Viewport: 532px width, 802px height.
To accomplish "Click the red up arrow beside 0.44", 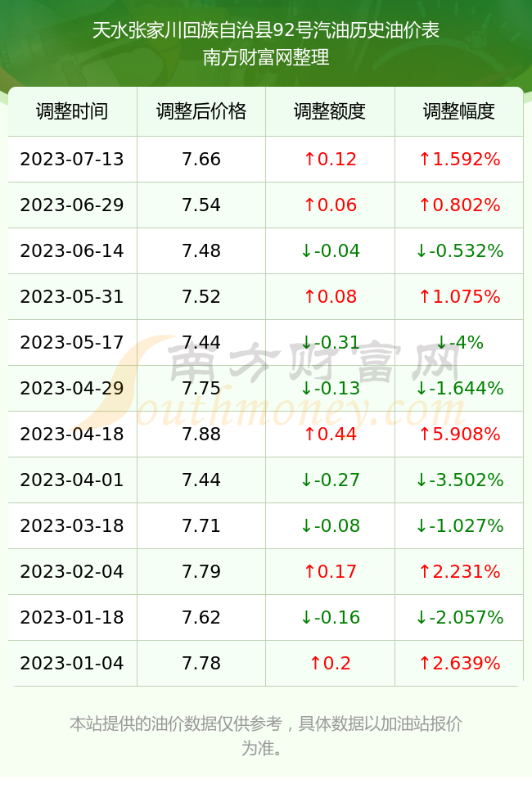I will coord(309,435).
